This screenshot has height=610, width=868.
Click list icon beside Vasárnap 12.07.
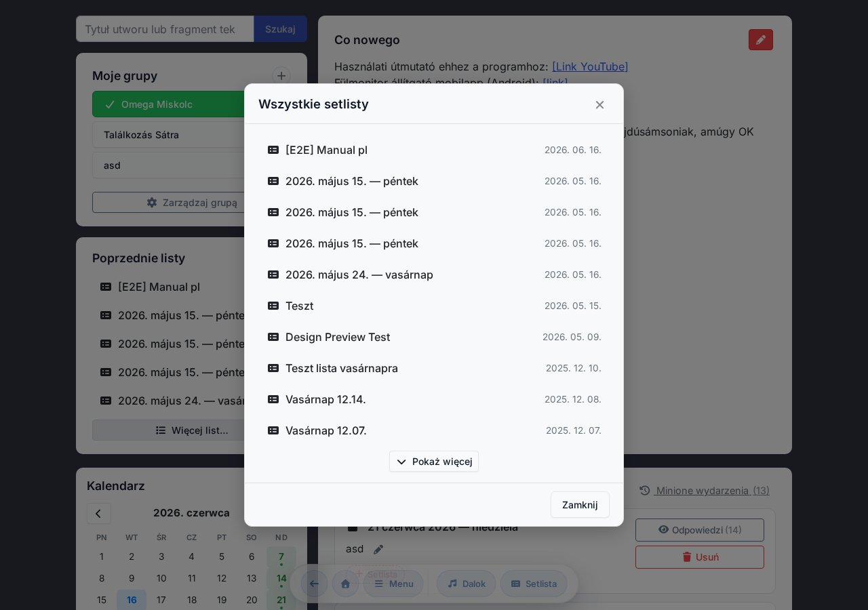273,430
